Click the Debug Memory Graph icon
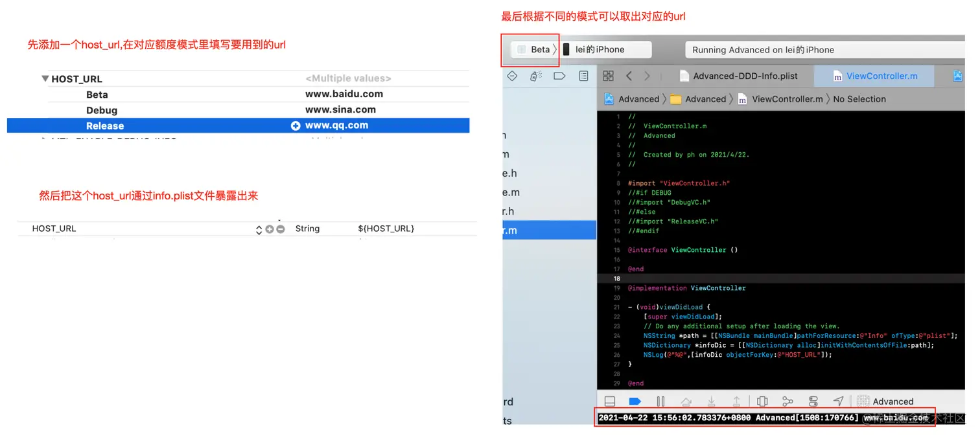The height and width of the screenshot is (439, 980). pos(787,401)
